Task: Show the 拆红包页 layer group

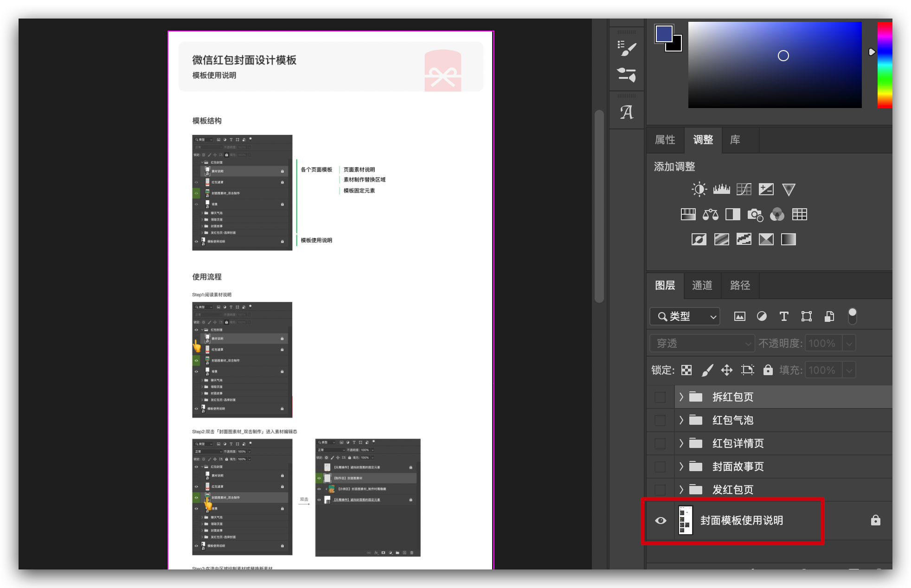Action: (x=660, y=397)
